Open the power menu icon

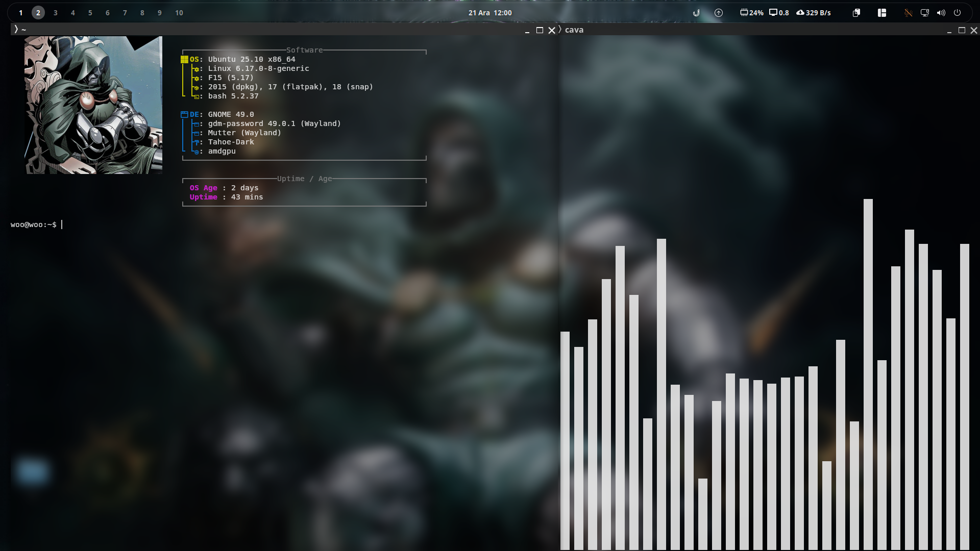(x=958, y=13)
